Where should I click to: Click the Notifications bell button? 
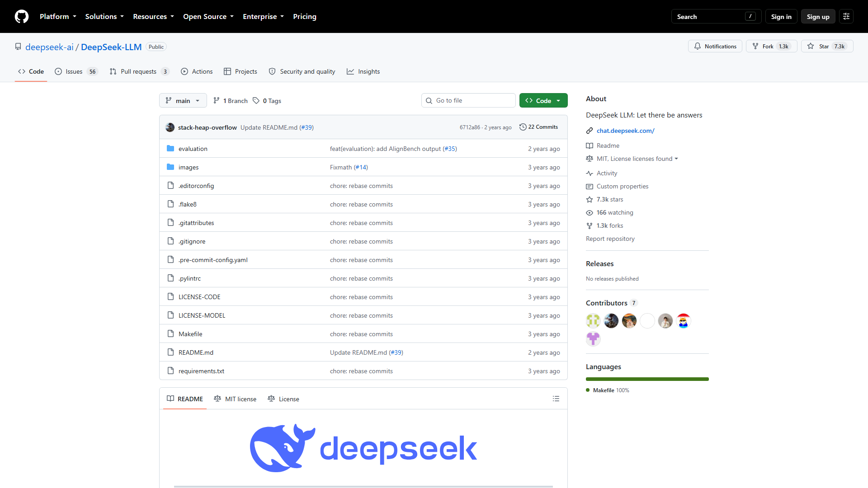(715, 47)
